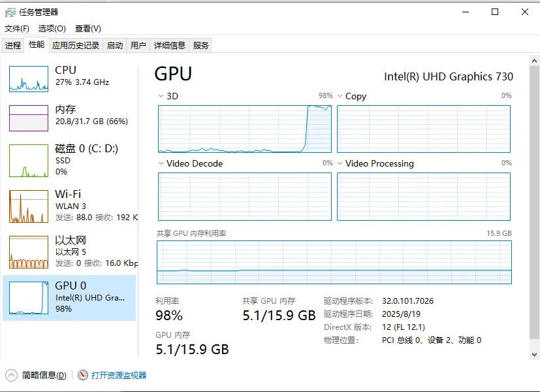Viewport: 540px width, 392px height.
Task: Open the Wi-Fi network graph thumbnail
Action: [29, 206]
